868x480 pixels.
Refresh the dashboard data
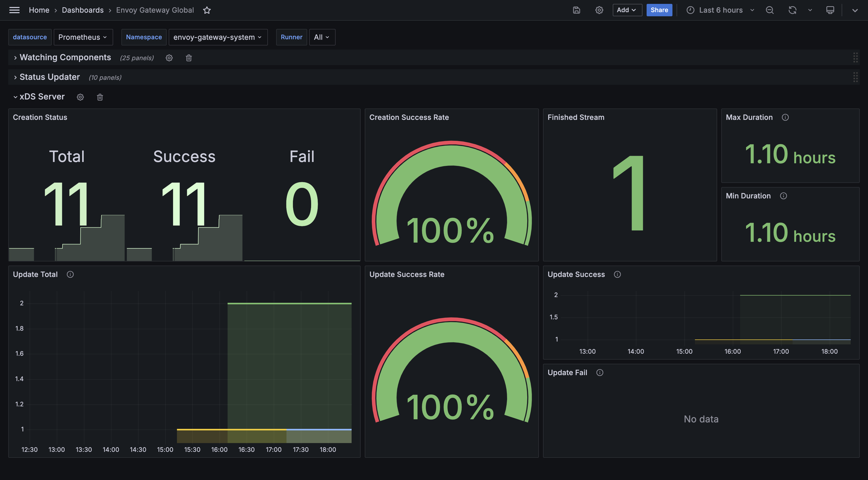click(x=792, y=10)
